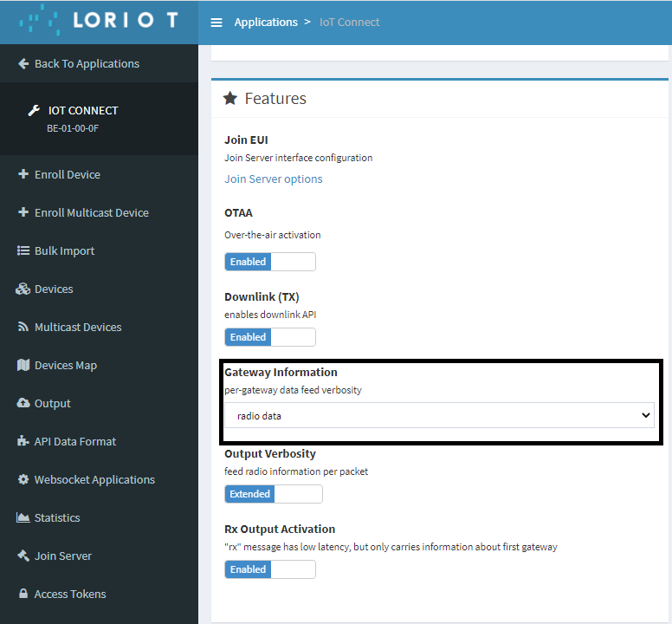Open API Data Format in the sidebar
The width and height of the screenshot is (672, 624).
tap(99, 442)
